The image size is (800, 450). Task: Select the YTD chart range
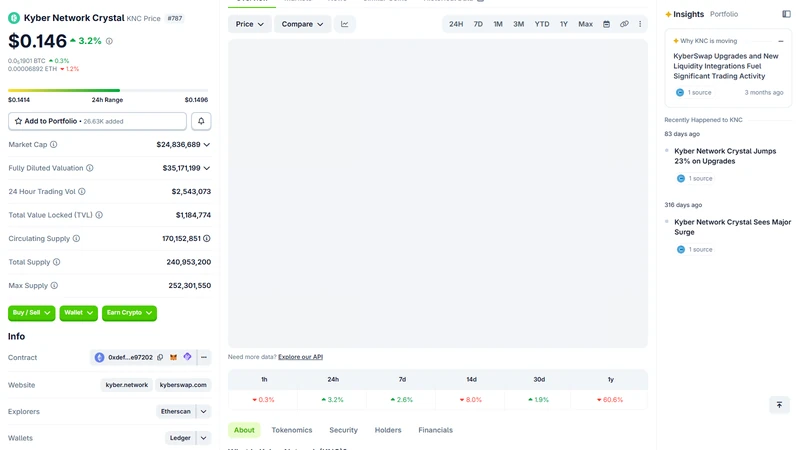pyautogui.click(x=542, y=24)
